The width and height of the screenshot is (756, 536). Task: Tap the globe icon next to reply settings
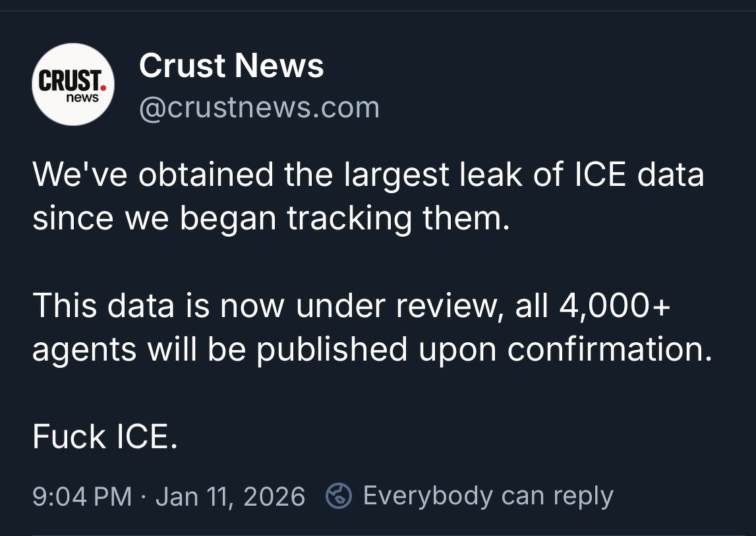tap(338, 495)
